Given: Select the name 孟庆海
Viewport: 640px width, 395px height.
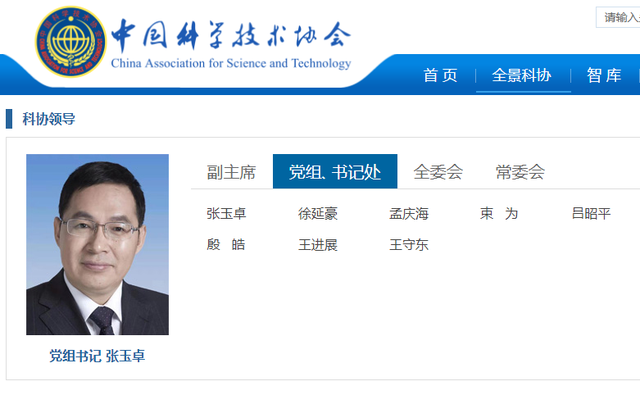Looking at the screenshot, I should coord(409,213).
